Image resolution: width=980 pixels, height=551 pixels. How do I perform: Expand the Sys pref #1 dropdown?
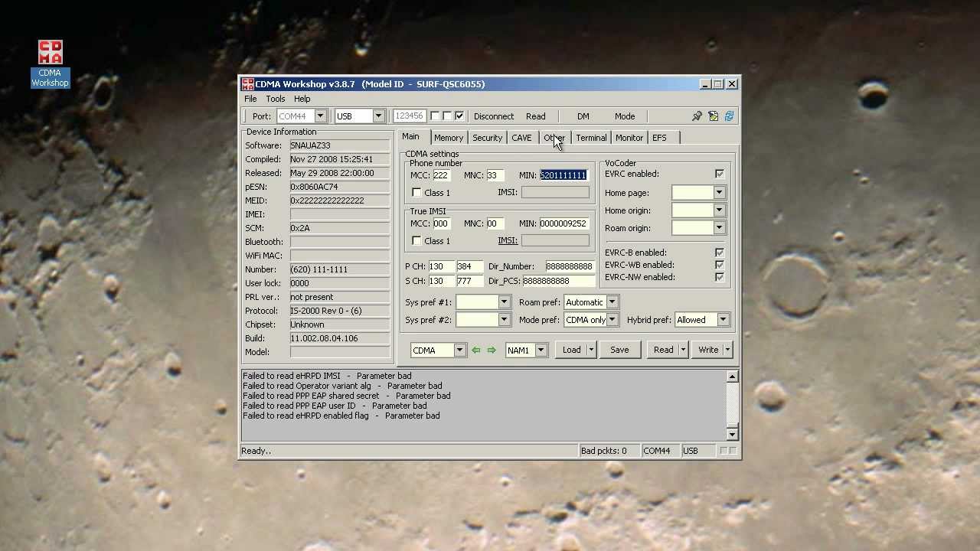click(x=504, y=302)
